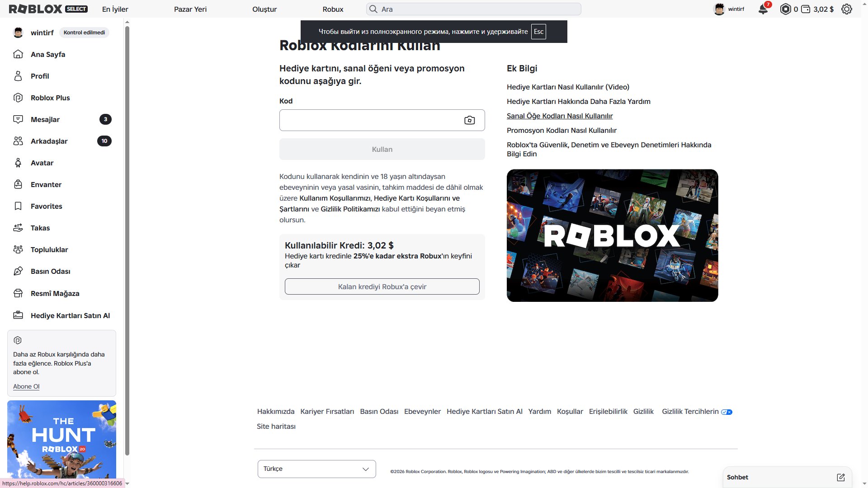
Task: Click the Robux balance icon
Action: point(786,9)
